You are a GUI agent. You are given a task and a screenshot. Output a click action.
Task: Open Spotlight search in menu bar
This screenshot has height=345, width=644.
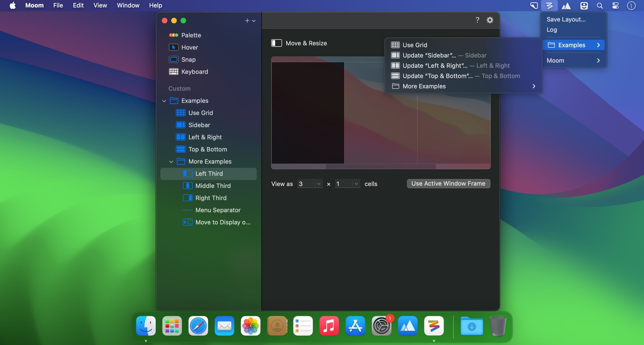[x=600, y=6]
